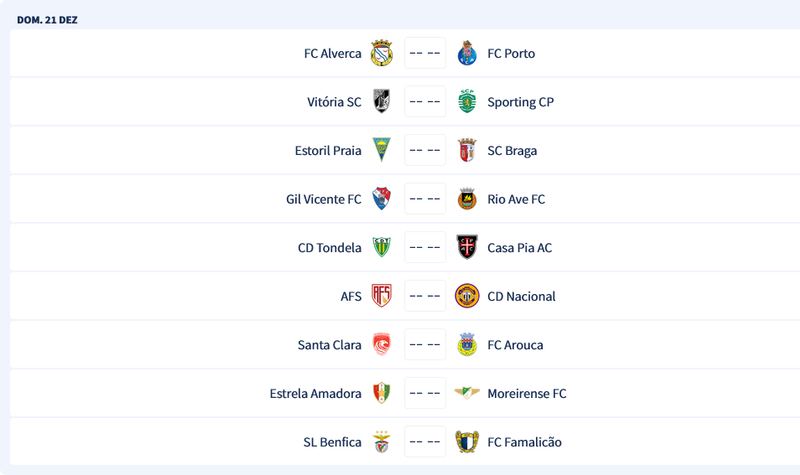Open the FC Arouca team link
Viewport: 800px width, 475px height.
515,345
